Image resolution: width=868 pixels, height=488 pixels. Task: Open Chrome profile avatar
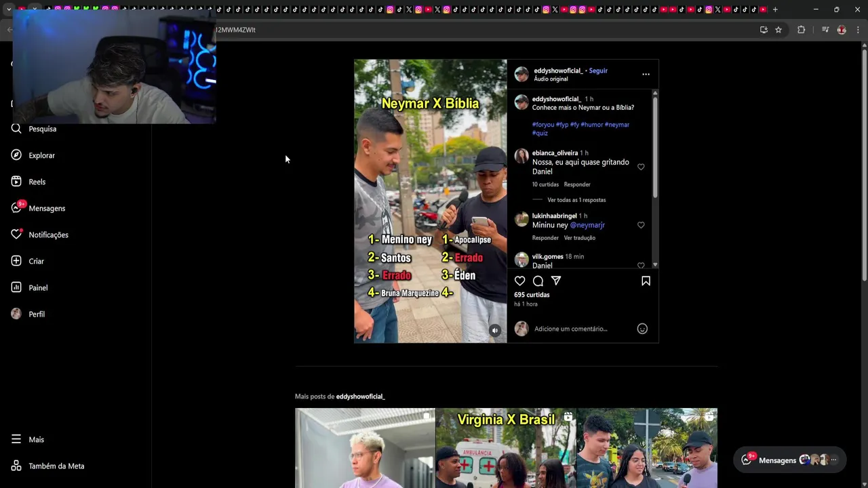tap(842, 30)
